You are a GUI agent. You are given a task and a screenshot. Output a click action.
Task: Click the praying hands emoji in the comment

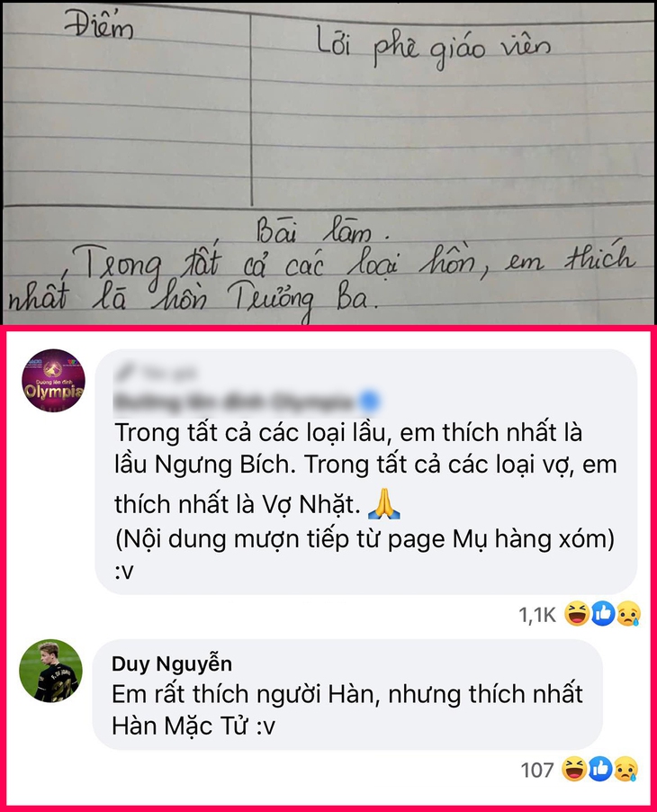383,504
